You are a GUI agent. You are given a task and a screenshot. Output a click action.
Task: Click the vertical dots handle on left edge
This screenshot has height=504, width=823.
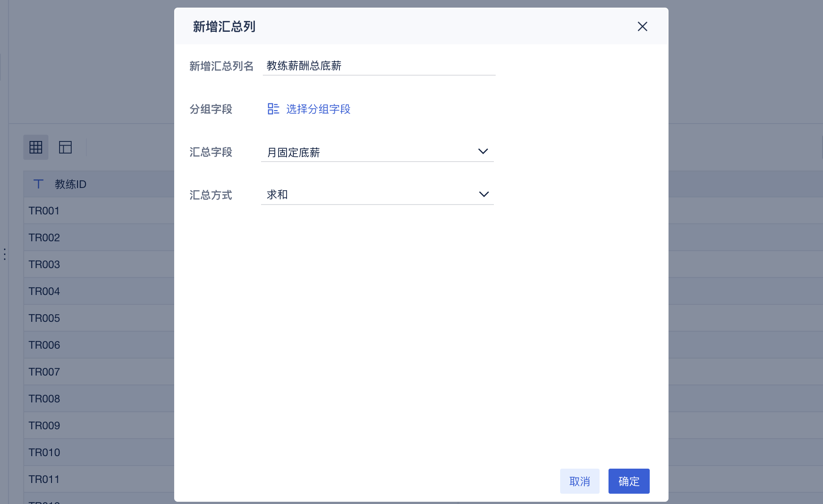point(4,254)
